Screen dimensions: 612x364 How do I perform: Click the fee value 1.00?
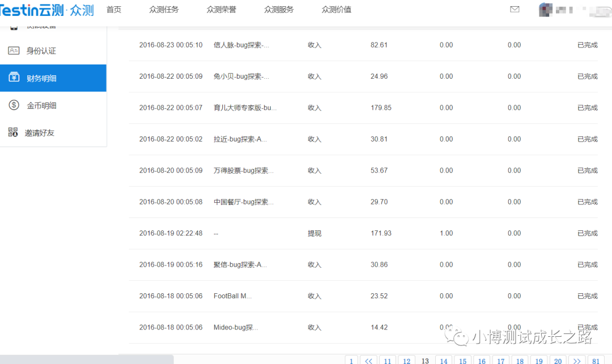(446, 233)
